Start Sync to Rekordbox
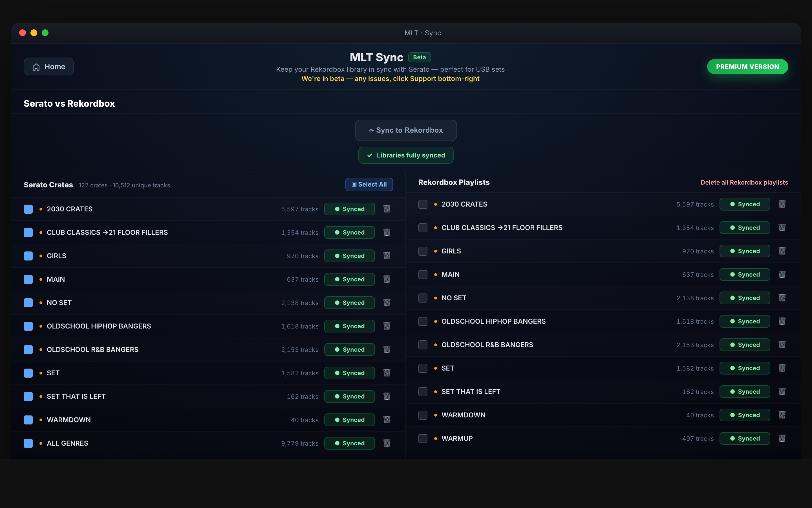This screenshot has width=812, height=508. (406, 130)
